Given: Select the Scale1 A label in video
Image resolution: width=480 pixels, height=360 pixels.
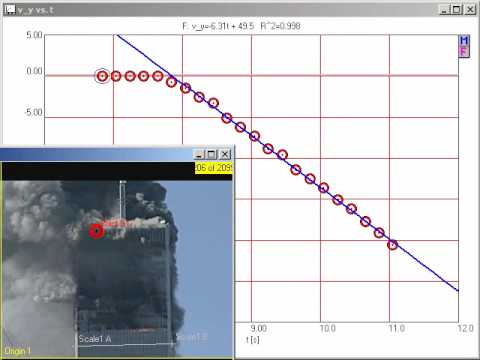Looking at the screenshot, I should click(95, 339).
